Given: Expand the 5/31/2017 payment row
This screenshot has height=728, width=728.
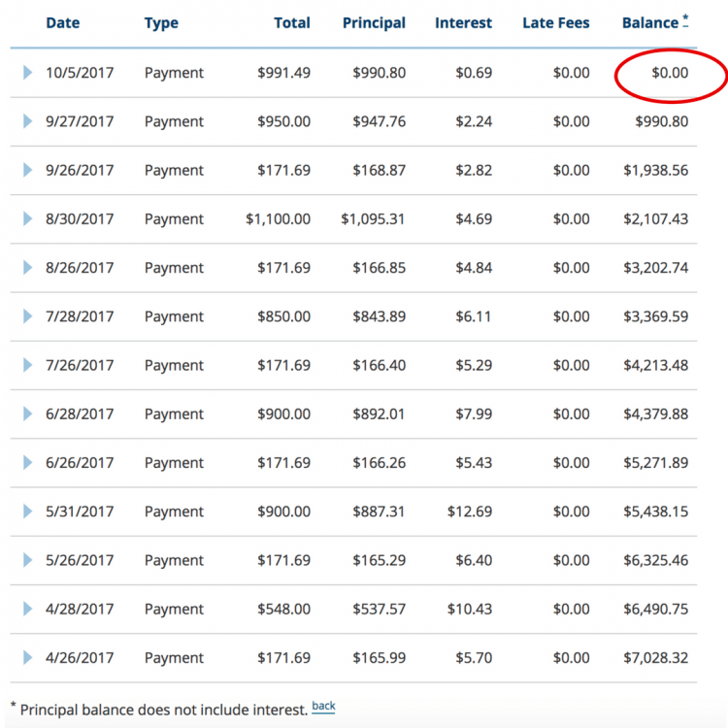Looking at the screenshot, I should pos(27,512).
